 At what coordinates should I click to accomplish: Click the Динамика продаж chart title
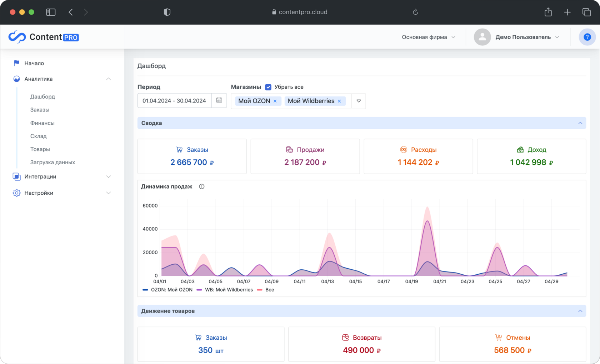[x=166, y=186]
